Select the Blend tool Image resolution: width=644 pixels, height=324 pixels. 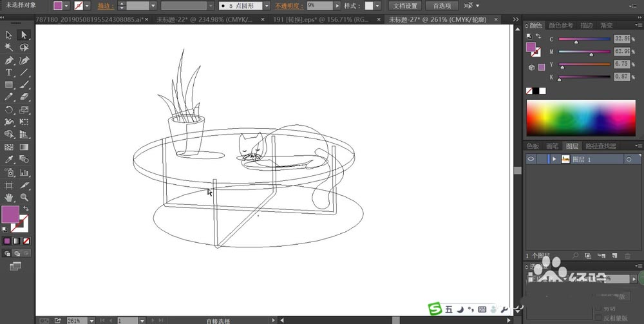click(24, 159)
